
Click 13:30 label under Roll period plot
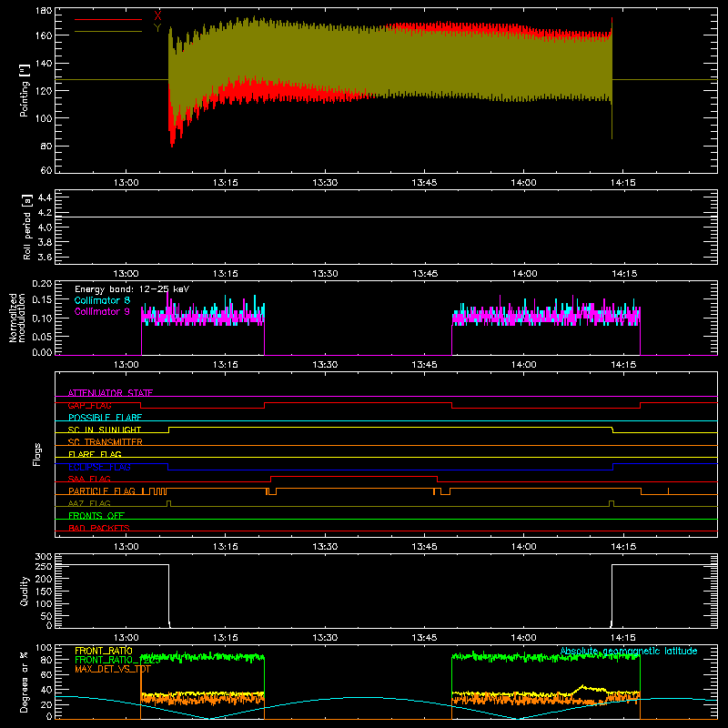(x=325, y=274)
